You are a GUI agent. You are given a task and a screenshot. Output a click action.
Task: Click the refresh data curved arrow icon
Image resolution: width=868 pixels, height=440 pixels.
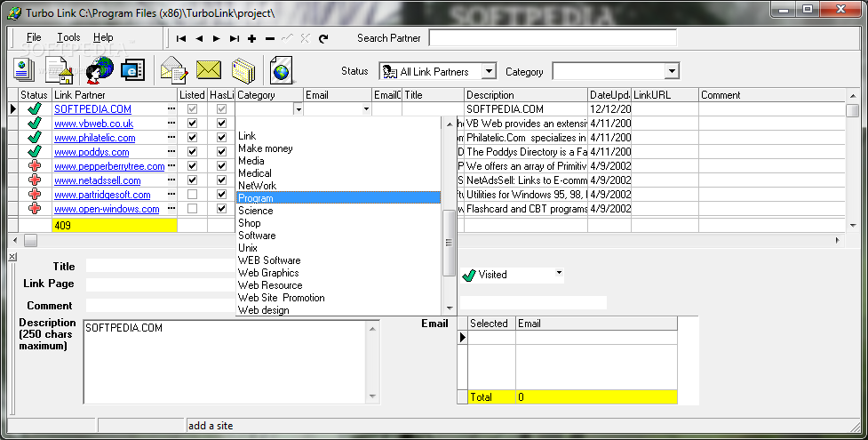323,38
